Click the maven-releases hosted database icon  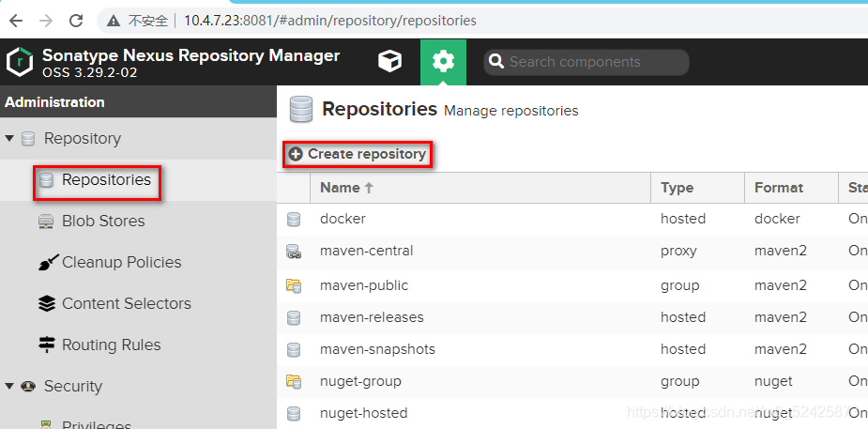(x=294, y=317)
